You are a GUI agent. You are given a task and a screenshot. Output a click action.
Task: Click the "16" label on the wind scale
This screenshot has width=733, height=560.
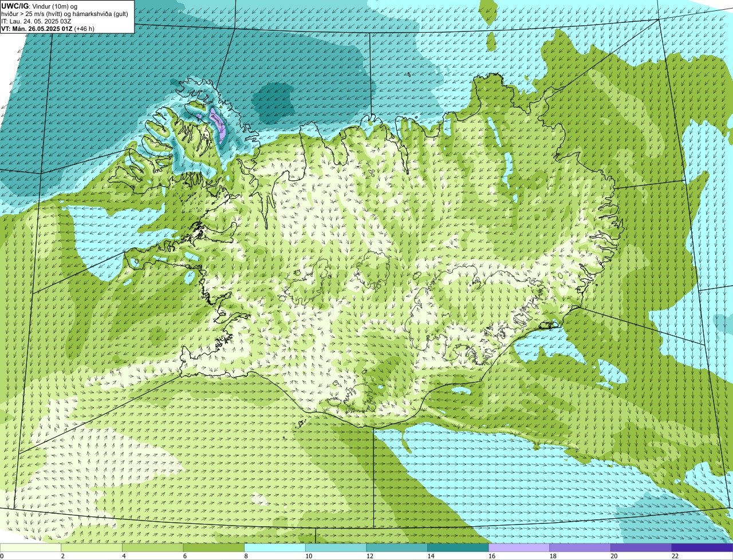(492, 556)
